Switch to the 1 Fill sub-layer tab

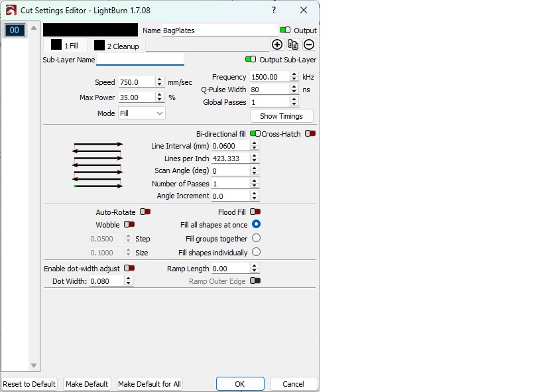click(64, 45)
